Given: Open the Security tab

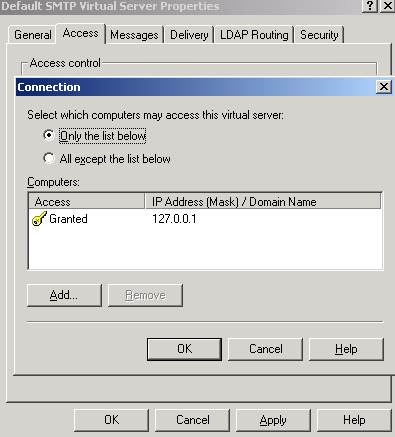Looking at the screenshot, I should coord(319,35).
